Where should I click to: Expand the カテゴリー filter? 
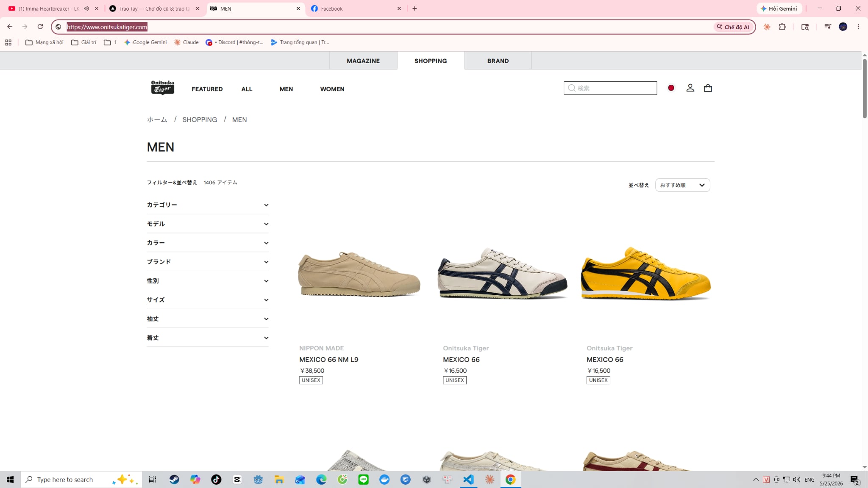(208, 205)
